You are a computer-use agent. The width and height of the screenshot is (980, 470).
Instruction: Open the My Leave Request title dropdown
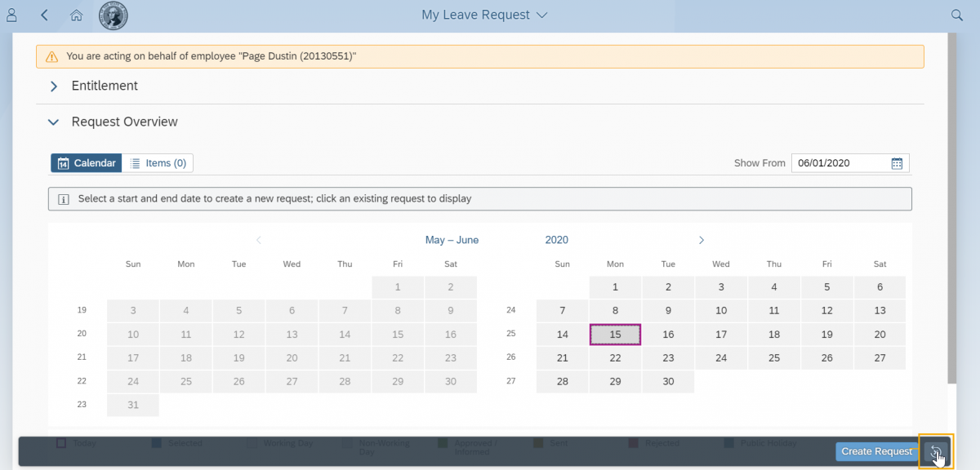pyautogui.click(x=484, y=15)
